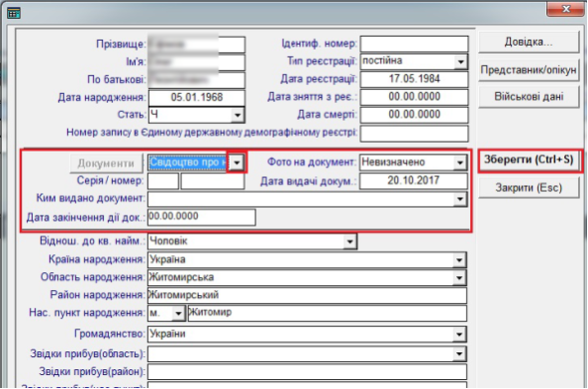Open the Довідка help button

pos(529,42)
